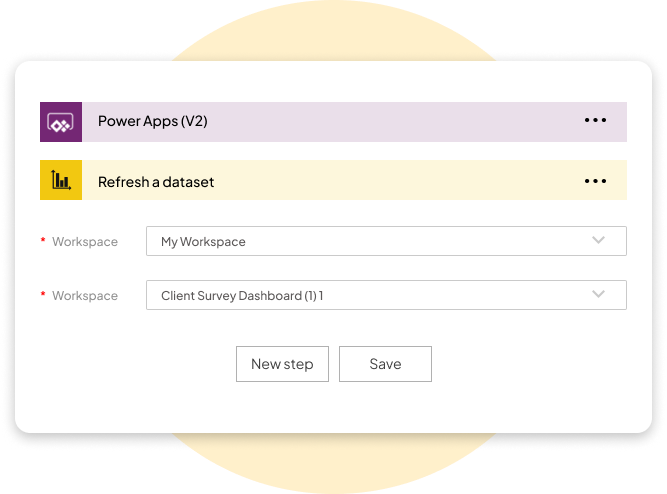Click the red asterisk beside the second Workspace label
The image size is (667, 494).
click(43, 295)
